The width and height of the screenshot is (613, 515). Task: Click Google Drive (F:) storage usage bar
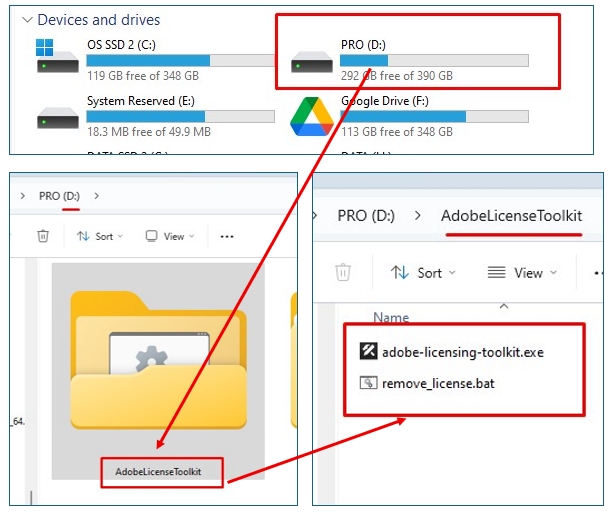434,117
